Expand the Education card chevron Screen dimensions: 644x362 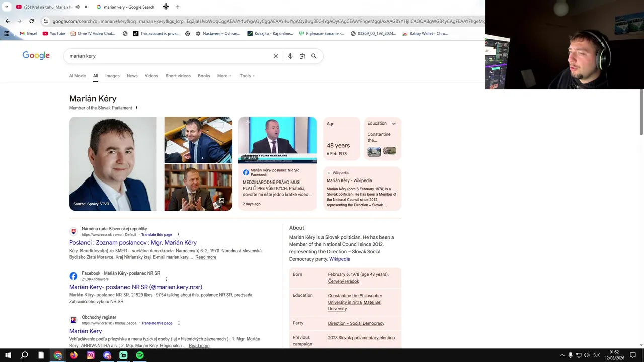pos(394,124)
